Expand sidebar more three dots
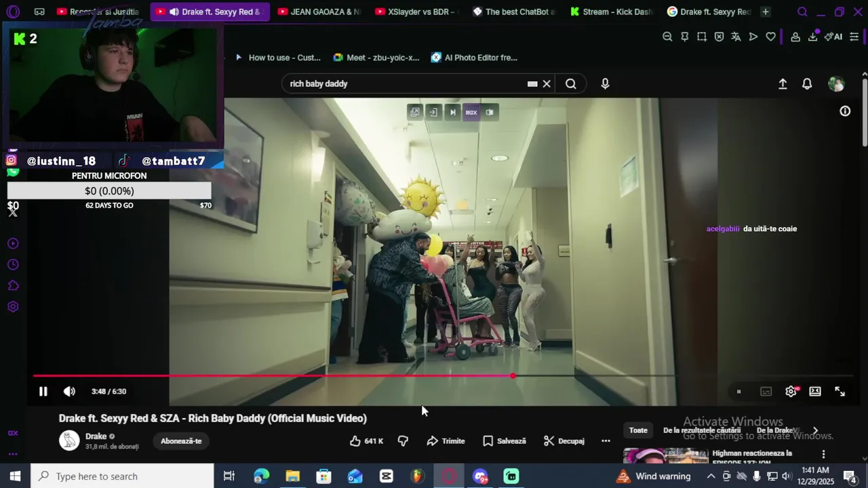Image resolution: width=868 pixels, height=488 pixels. pos(13,454)
